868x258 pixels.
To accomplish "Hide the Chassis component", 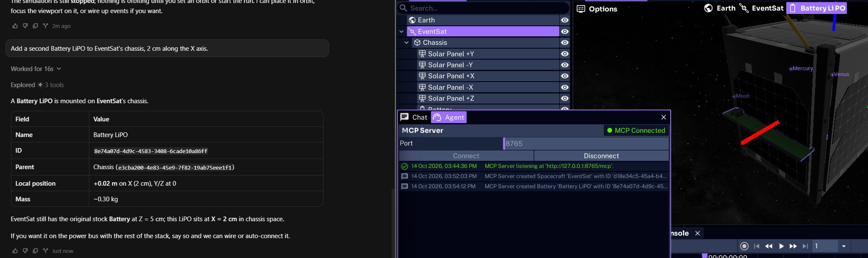I will point(565,42).
